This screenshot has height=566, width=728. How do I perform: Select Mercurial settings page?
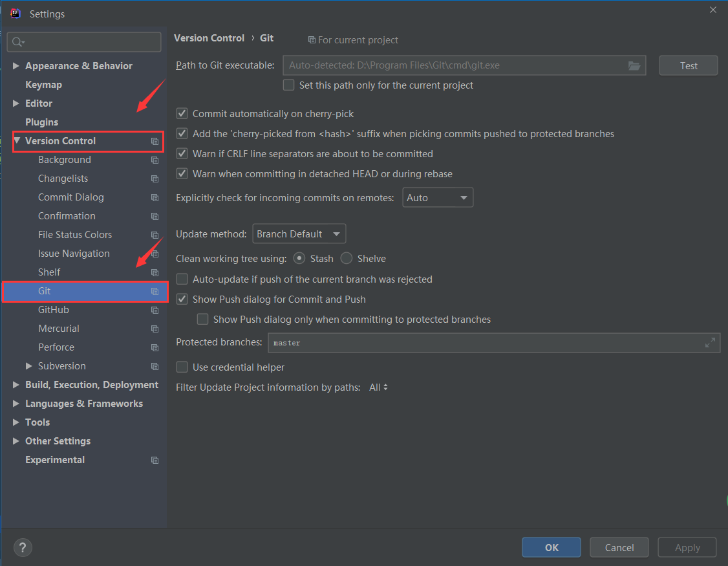coord(58,329)
